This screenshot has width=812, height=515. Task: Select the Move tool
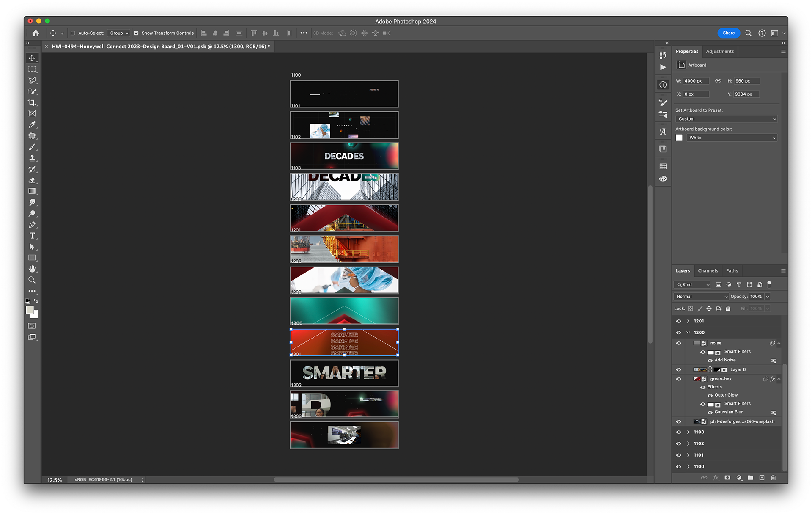coord(32,58)
